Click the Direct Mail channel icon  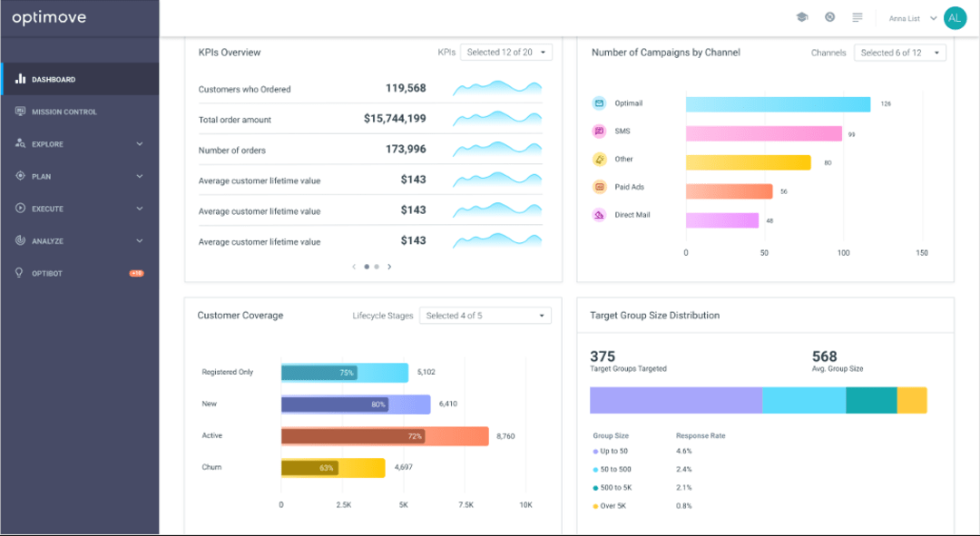pos(599,215)
